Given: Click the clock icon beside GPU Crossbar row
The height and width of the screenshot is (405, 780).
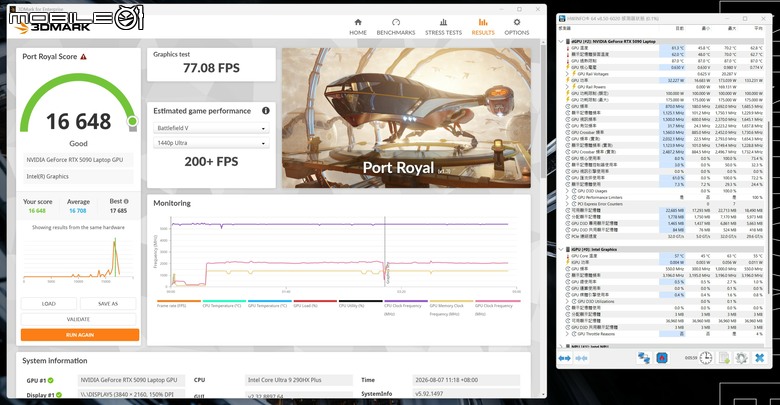Looking at the screenshot, I should tap(568, 132).
